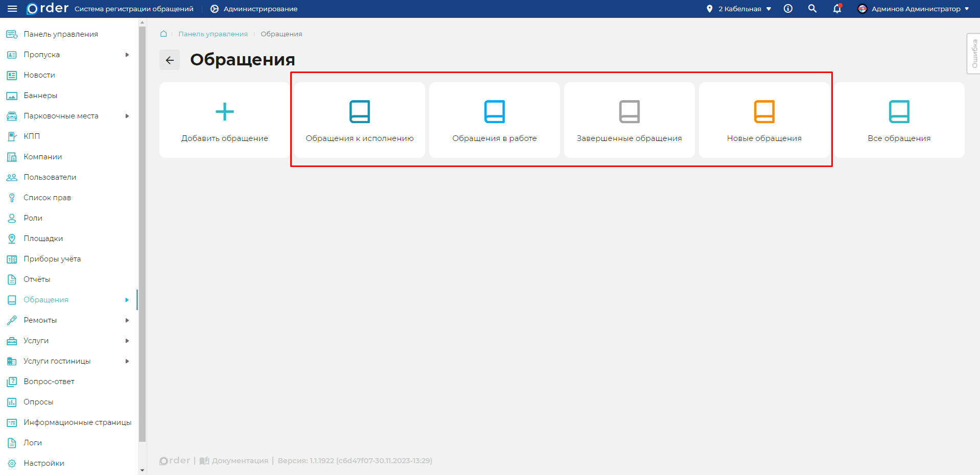Image resolution: width=980 pixels, height=475 pixels.
Task: Open the Ошибка side tab
Action: [974, 54]
